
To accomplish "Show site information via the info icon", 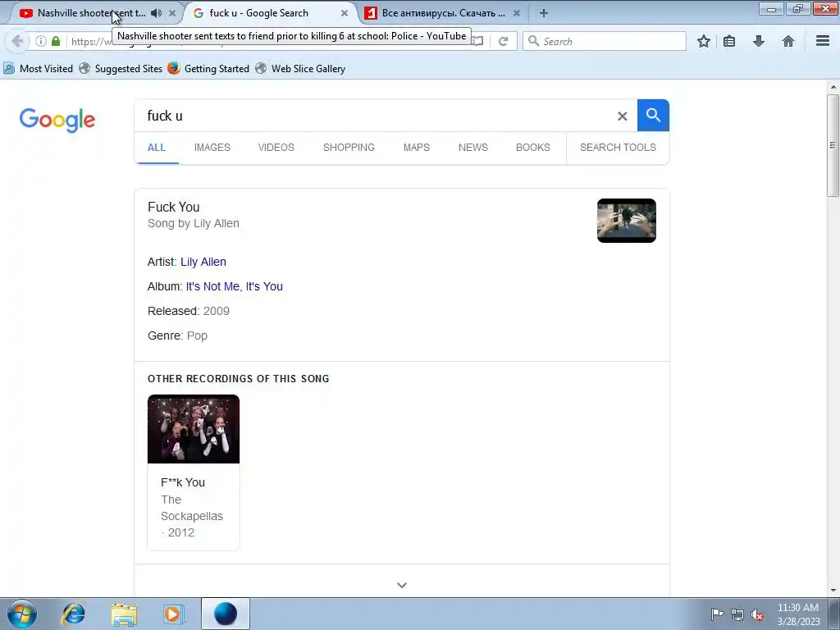I will click(x=41, y=41).
